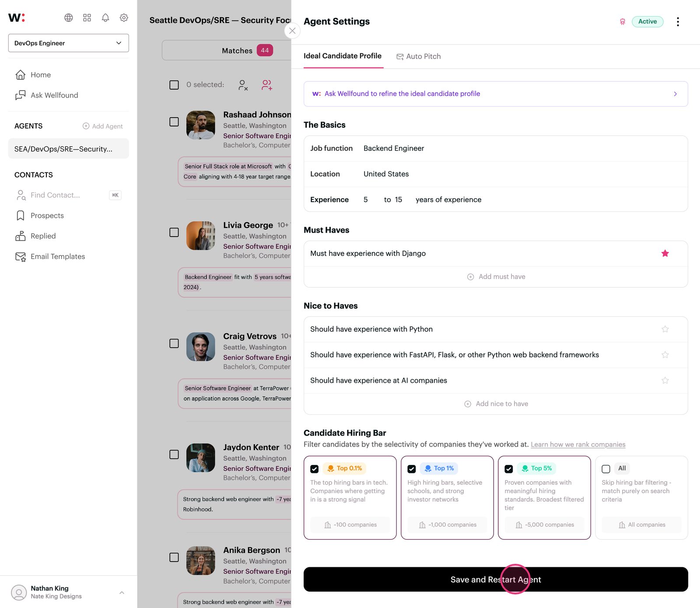The image size is (700, 608).
Task: Open Rashaad Johnson's profile photo
Action: (201, 125)
